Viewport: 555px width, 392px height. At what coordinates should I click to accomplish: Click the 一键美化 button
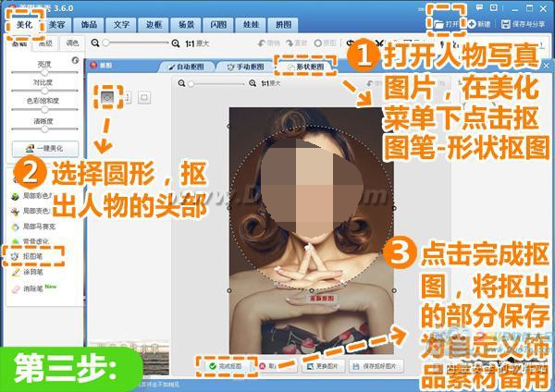click(x=45, y=148)
